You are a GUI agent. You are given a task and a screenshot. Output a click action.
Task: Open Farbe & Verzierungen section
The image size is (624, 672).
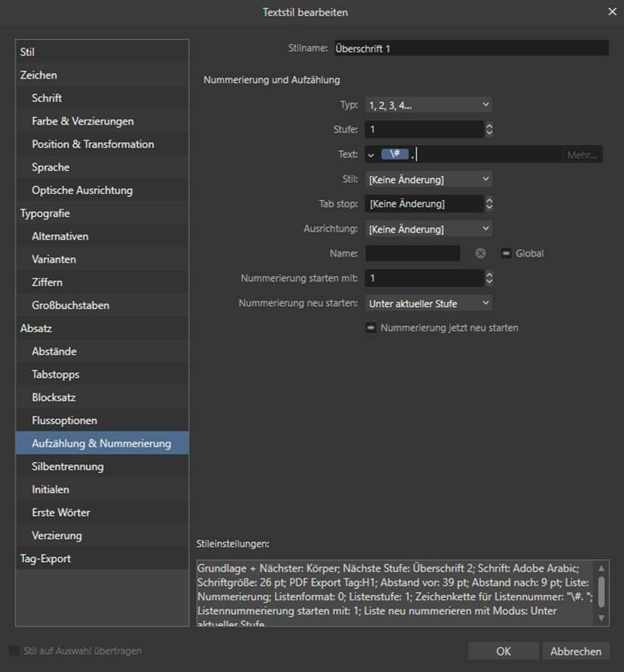pos(103,122)
